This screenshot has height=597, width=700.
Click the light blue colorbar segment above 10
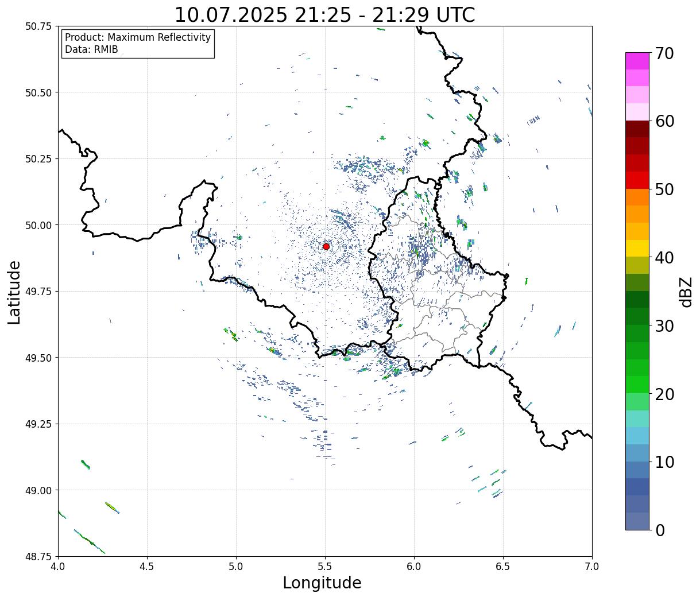coord(637,436)
